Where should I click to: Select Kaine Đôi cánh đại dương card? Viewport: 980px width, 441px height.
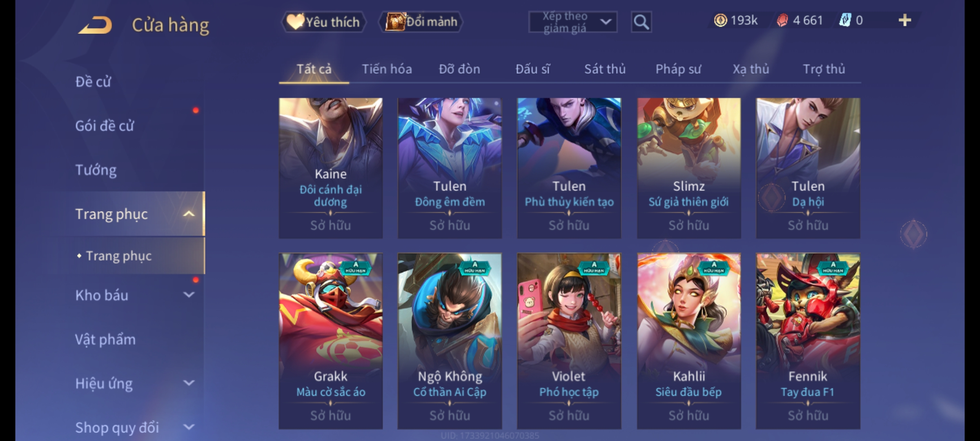tap(330, 168)
